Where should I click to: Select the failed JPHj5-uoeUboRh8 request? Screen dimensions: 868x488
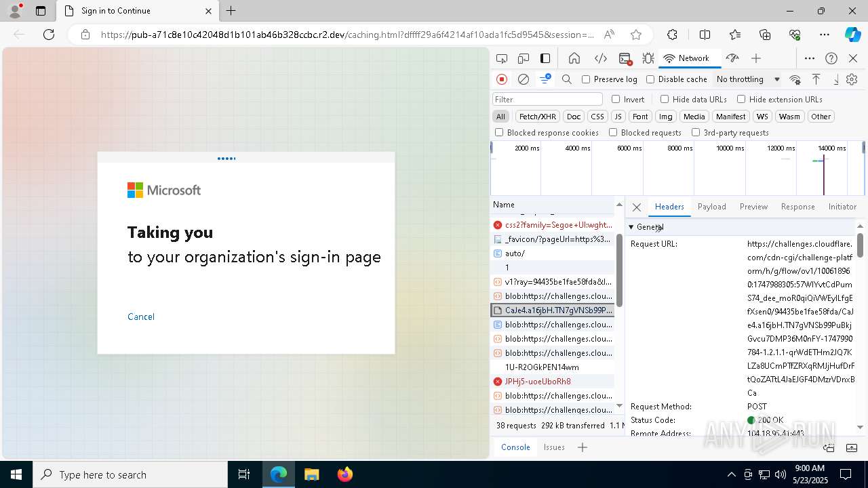pos(552,382)
